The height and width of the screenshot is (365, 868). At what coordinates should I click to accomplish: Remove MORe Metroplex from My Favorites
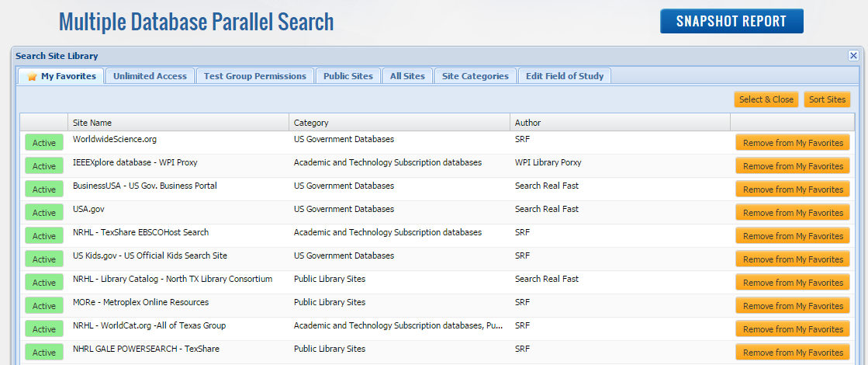(793, 306)
